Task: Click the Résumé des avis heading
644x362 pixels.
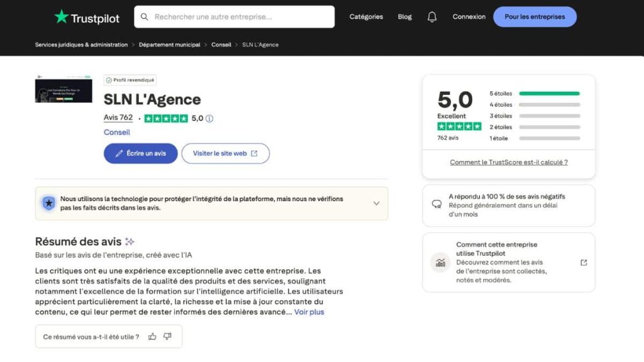Action: [78, 242]
